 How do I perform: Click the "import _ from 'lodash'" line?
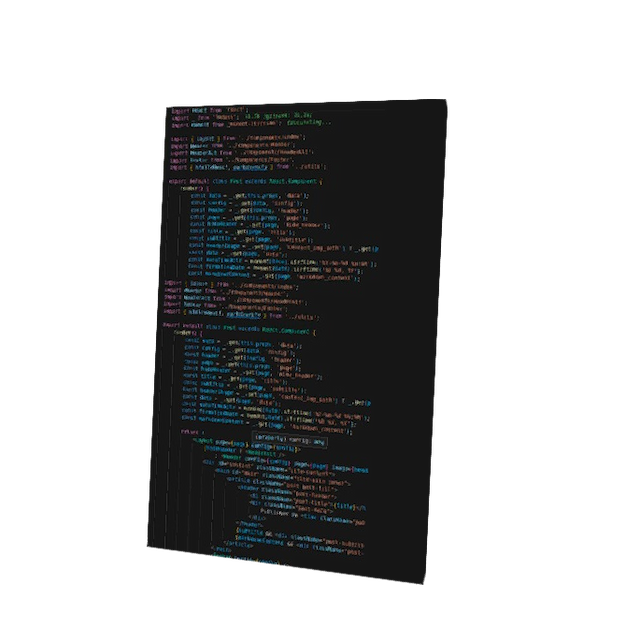tap(205, 118)
